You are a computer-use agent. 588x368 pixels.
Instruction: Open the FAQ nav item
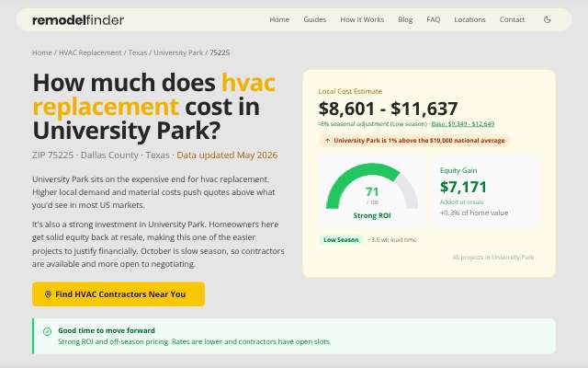click(x=433, y=19)
